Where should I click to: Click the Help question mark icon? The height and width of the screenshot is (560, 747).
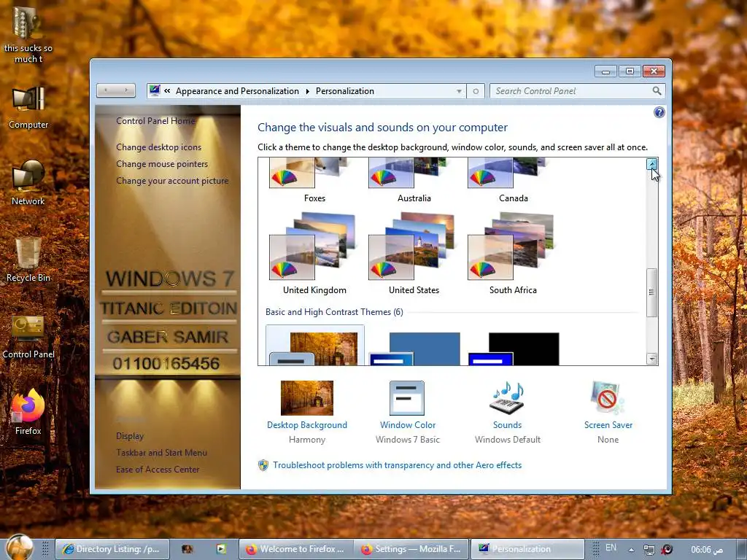[x=659, y=112]
